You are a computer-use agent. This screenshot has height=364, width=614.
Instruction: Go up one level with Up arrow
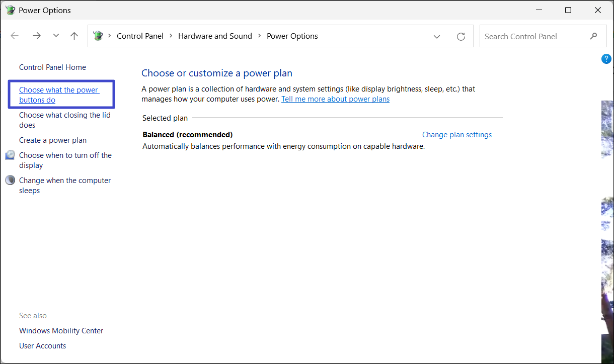(74, 36)
